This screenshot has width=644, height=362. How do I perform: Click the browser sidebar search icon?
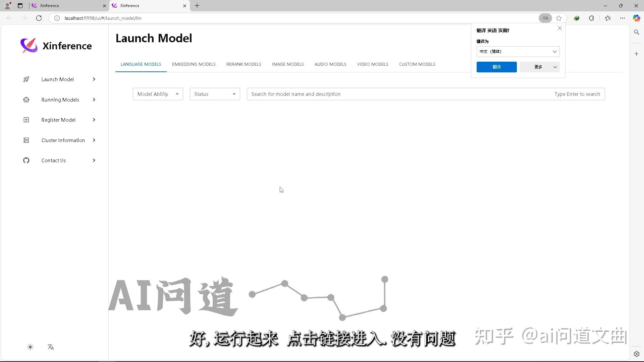tap(636, 32)
